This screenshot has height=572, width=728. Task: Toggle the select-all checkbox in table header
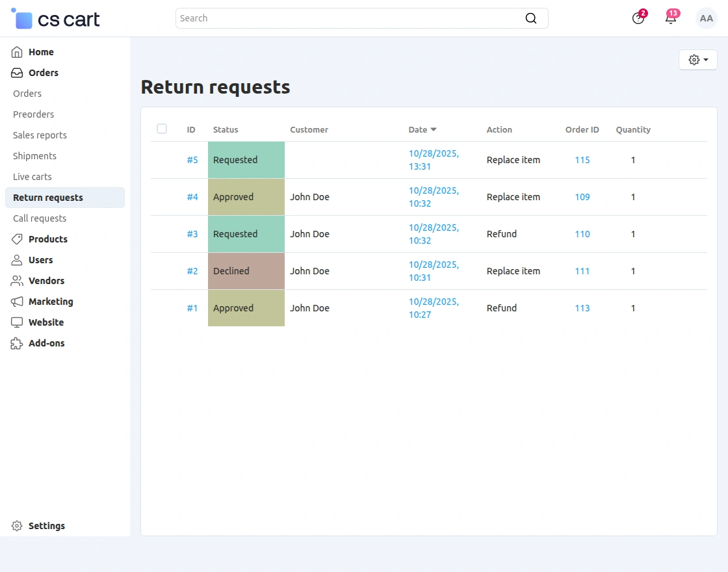tap(162, 129)
